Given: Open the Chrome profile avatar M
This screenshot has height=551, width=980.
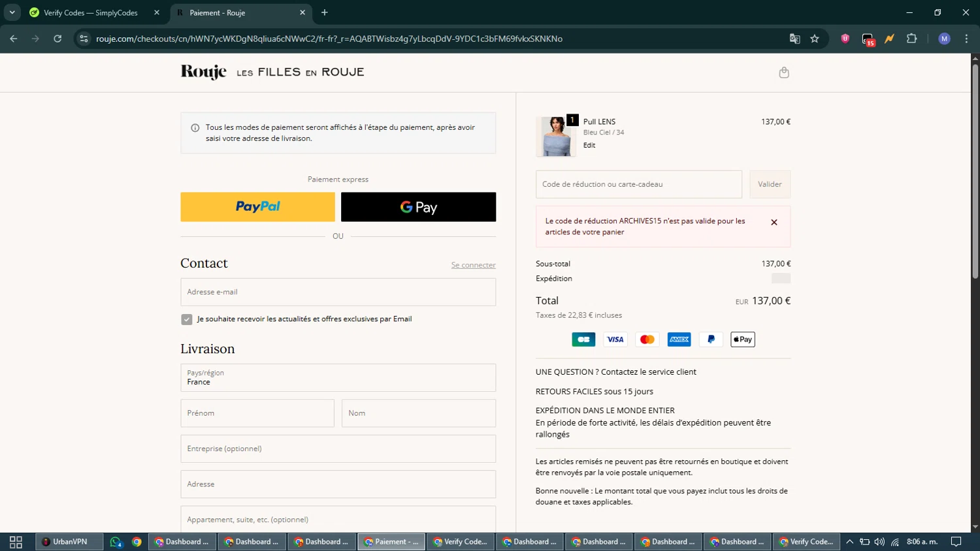Looking at the screenshot, I should pyautogui.click(x=944, y=39).
